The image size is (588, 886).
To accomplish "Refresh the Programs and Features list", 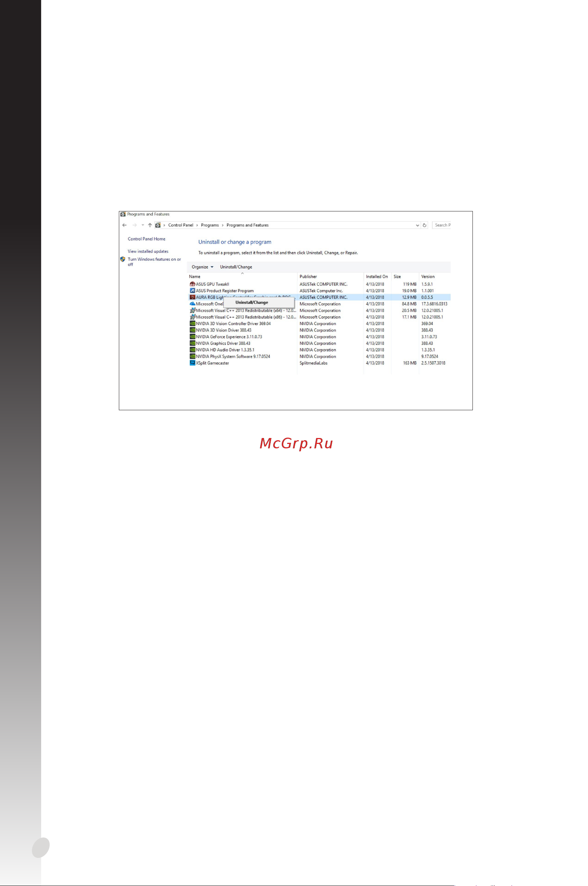I will coord(424,225).
